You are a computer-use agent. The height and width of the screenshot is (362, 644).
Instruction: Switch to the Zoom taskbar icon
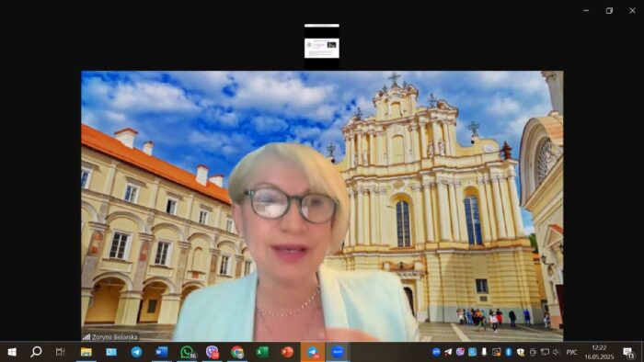(338, 352)
